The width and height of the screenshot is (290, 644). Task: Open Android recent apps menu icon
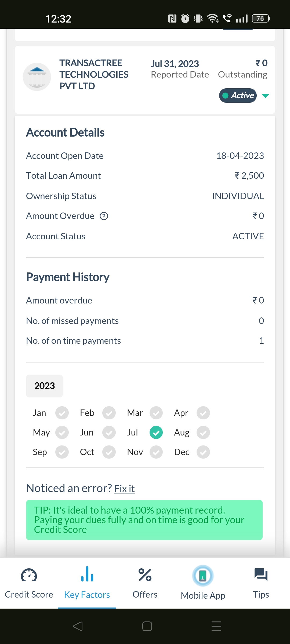(x=216, y=626)
